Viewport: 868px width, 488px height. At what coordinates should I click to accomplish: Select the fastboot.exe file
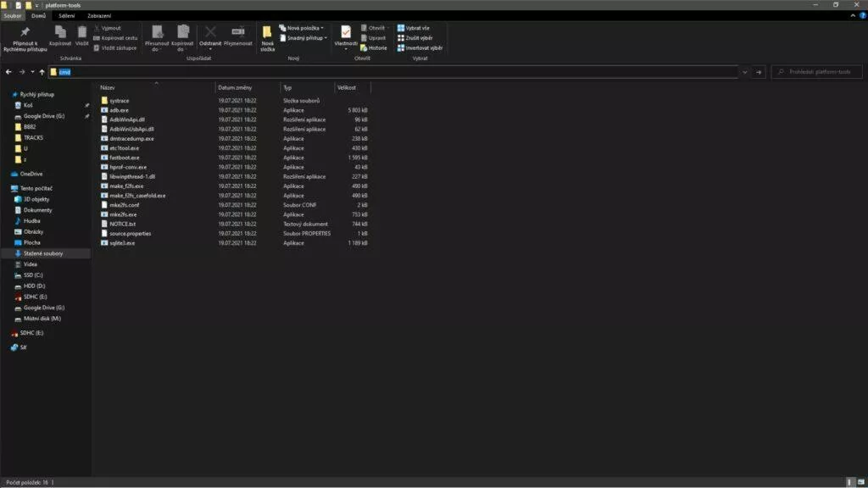coord(124,158)
